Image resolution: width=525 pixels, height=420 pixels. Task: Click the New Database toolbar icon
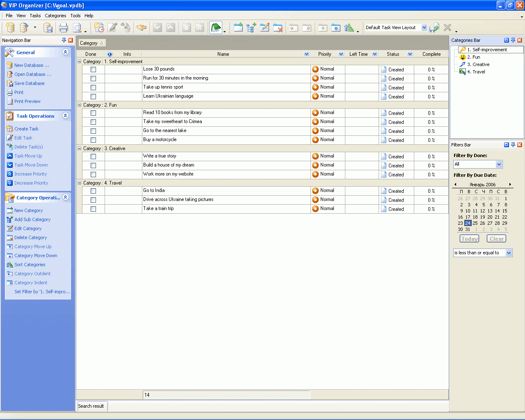pos(11,27)
